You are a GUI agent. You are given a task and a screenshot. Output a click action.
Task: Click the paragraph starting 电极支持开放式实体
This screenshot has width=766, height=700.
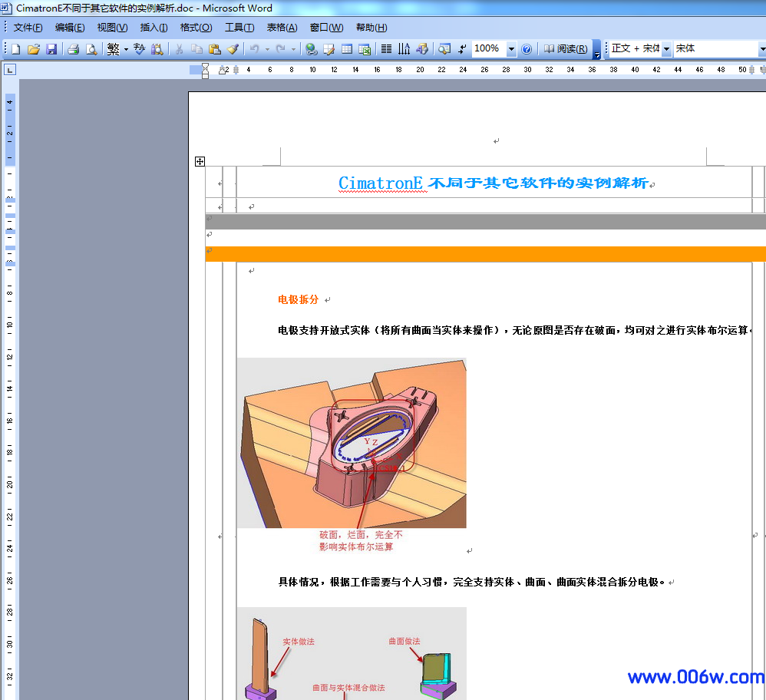tap(513, 331)
